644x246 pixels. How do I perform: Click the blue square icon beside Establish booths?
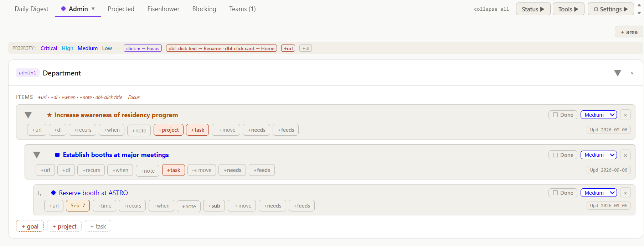(x=57, y=155)
